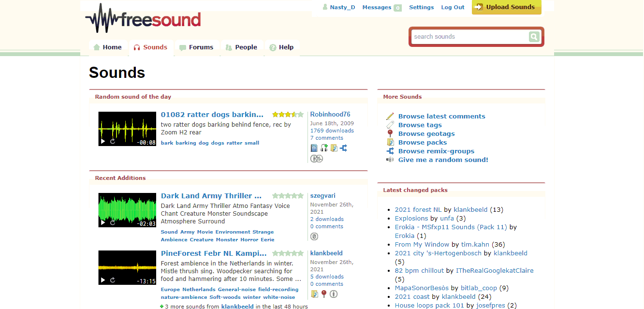This screenshot has height=309, width=644.
Task: Click the folder icon beside Browse packs
Action: point(390,143)
